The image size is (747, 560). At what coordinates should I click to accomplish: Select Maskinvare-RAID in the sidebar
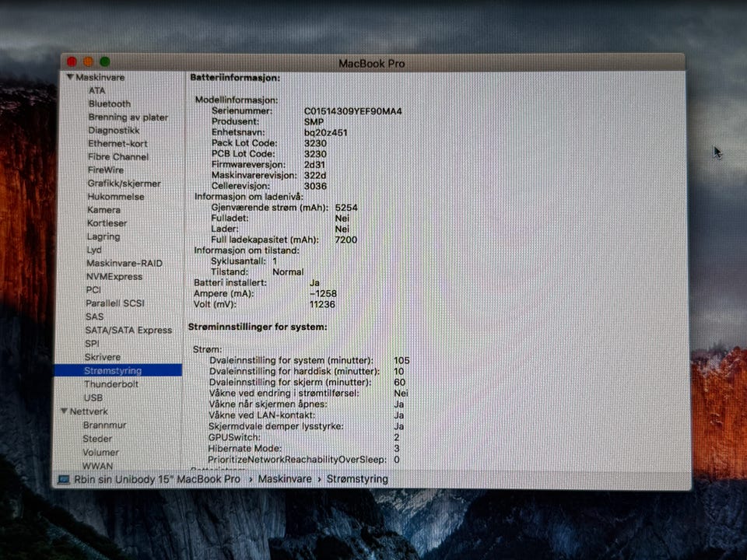(124, 264)
